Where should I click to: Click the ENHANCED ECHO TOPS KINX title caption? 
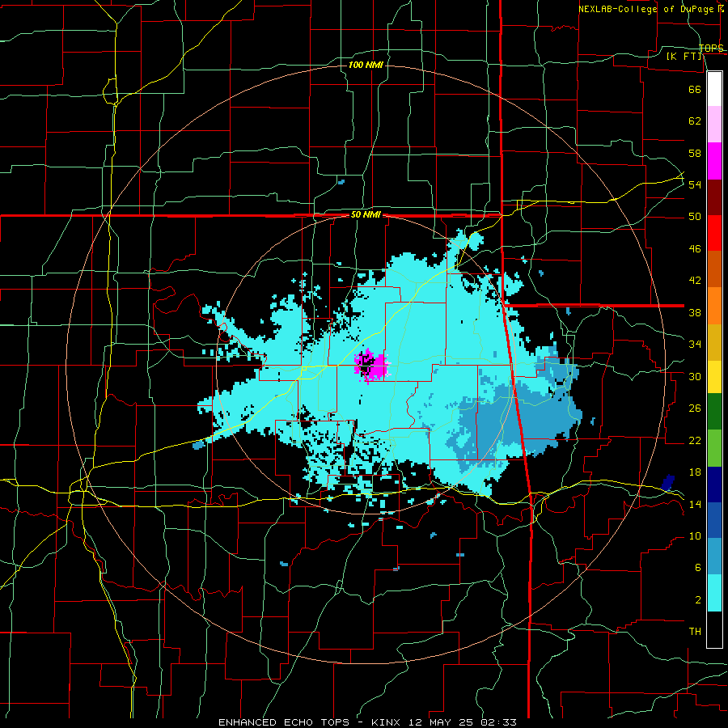[367, 722]
